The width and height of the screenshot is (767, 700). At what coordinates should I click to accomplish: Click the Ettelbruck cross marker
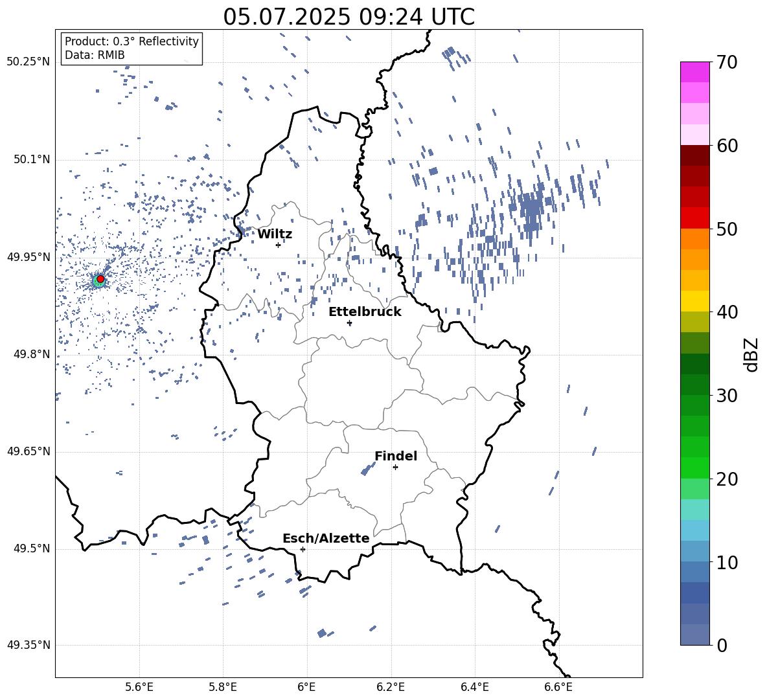click(349, 323)
